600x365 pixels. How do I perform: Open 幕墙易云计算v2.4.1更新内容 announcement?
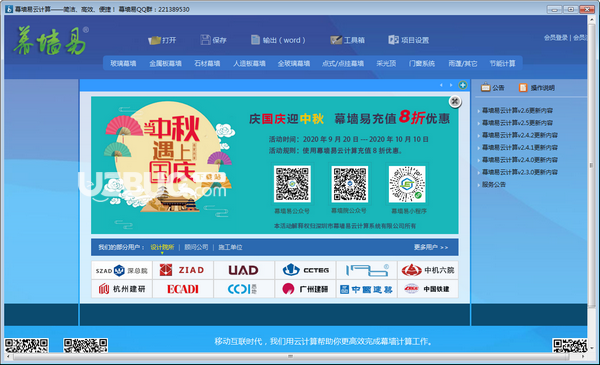point(520,147)
